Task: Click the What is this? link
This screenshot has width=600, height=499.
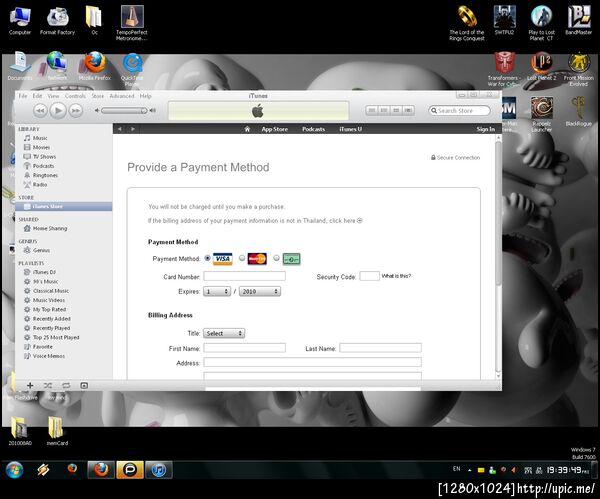Action: [x=396, y=276]
